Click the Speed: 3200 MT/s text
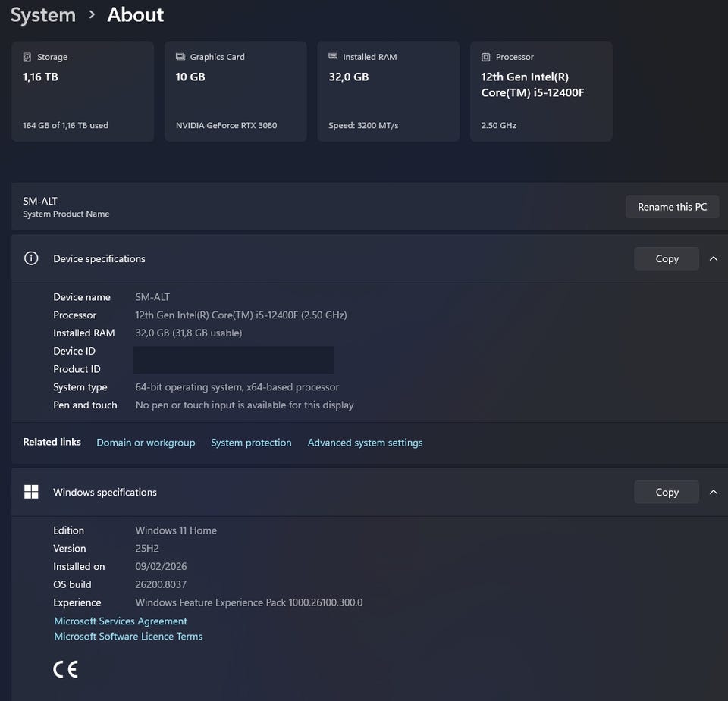The image size is (728, 701). pos(363,125)
